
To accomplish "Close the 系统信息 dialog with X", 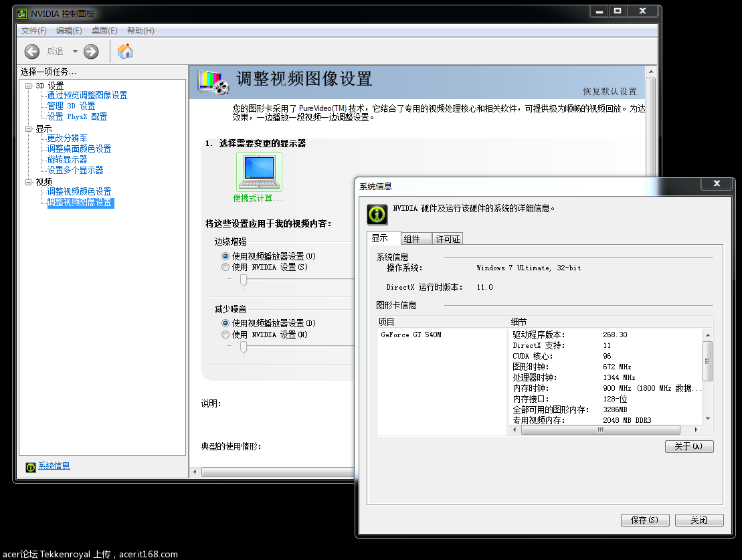I will (717, 184).
